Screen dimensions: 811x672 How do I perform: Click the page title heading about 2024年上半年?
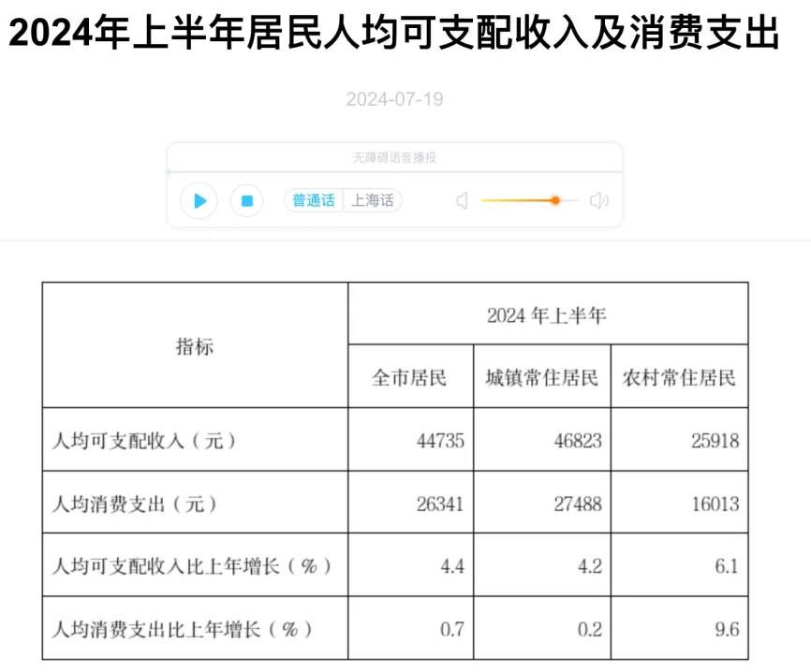[394, 37]
